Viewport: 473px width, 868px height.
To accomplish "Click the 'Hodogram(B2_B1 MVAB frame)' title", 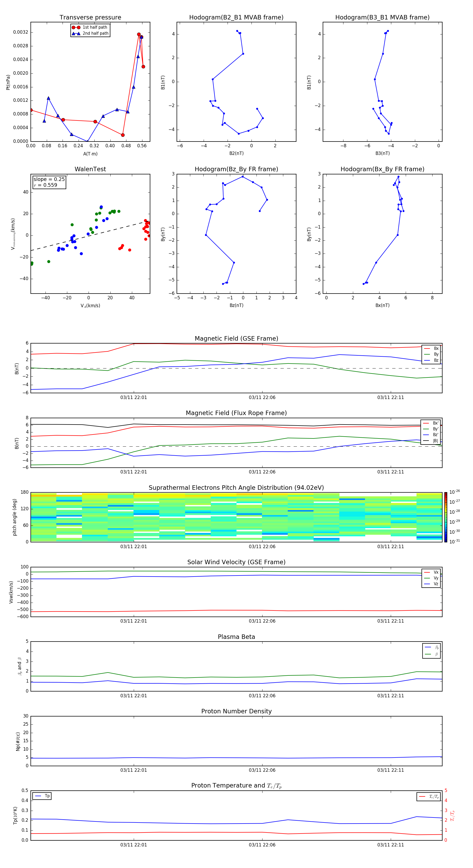I will [236, 18].
